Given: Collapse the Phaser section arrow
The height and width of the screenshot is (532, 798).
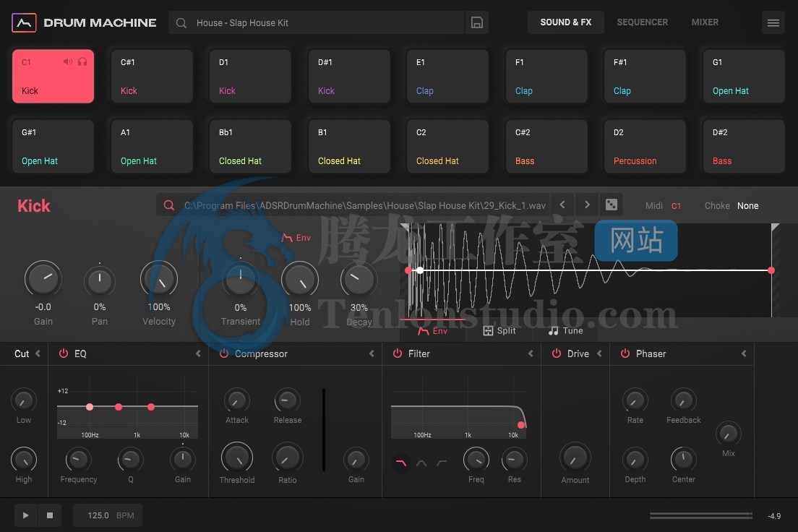Looking at the screenshot, I should pos(744,353).
